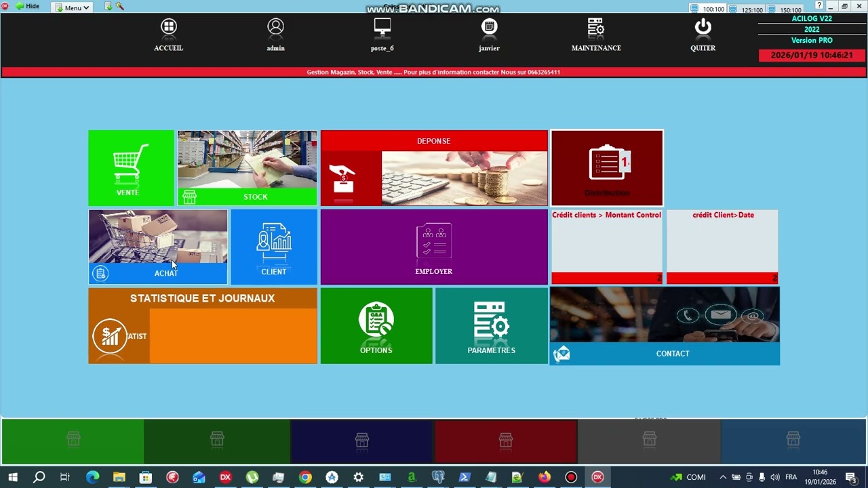This screenshot has height=488, width=868.
Task: Click the contact information red banner text
Action: [433, 72]
